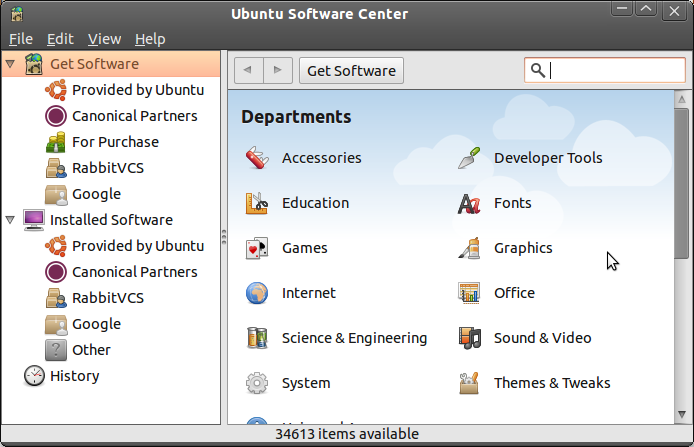Select For Purchase in the sidebar
The image size is (694, 447).
(x=115, y=142)
